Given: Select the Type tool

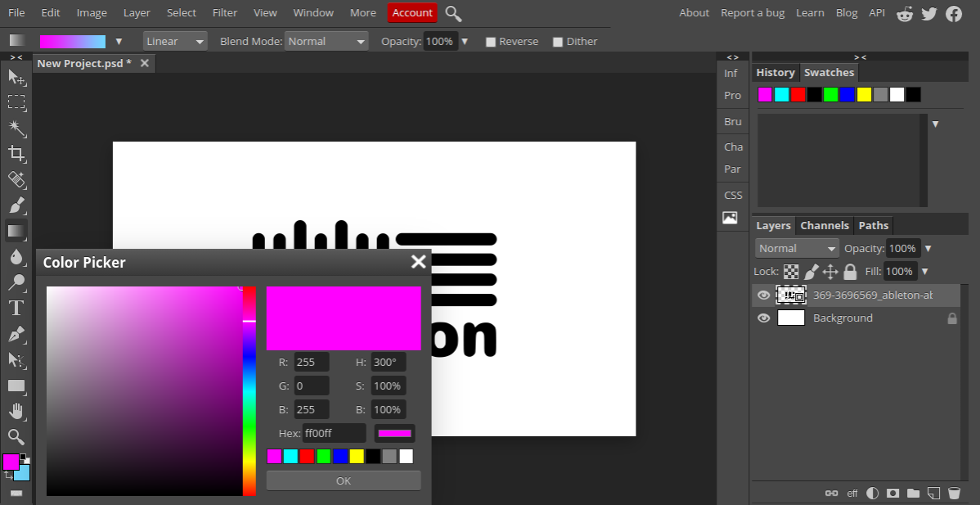Looking at the screenshot, I should (x=16, y=308).
